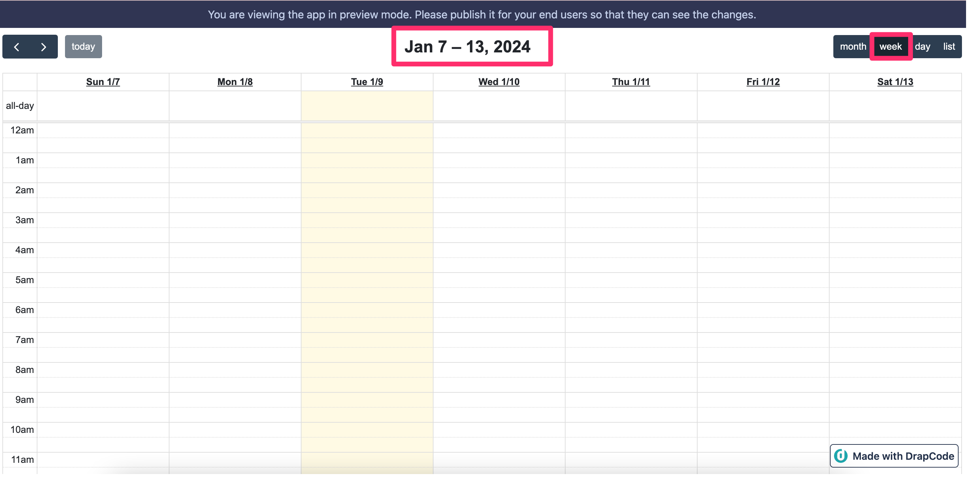Viewport: 980px width, 488px height.
Task: Click the right navigation arrow icon
Action: click(43, 46)
